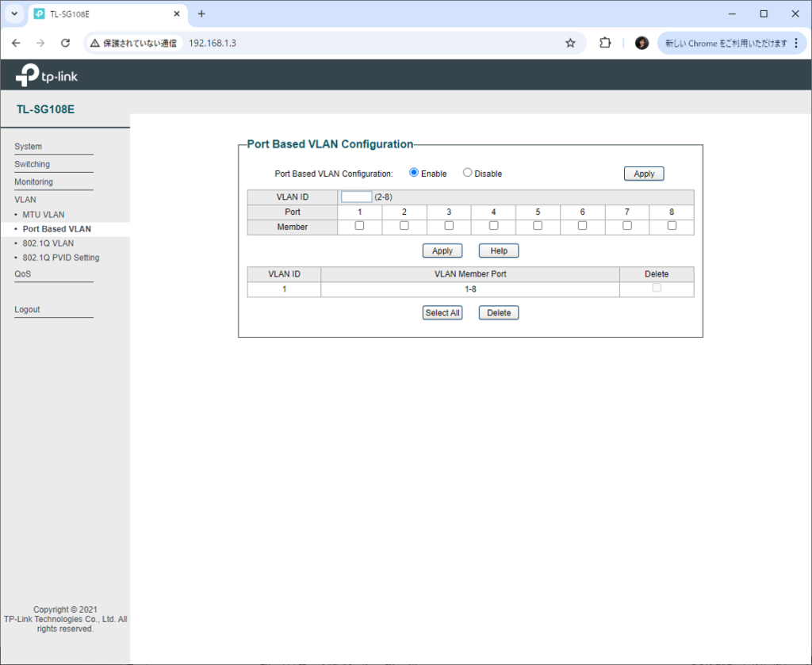Go to the MTU VLAN page
The height and width of the screenshot is (665, 812).
click(x=44, y=215)
